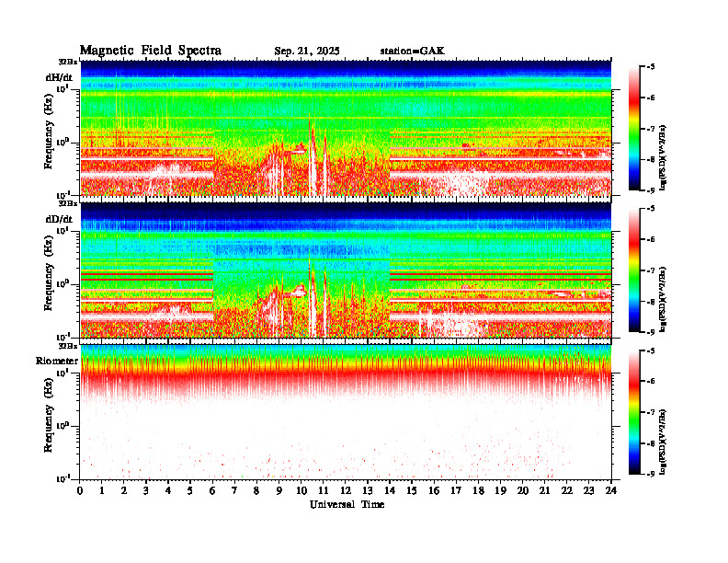
Task: Click the '-5' value on dH/dt color bar
Action: (x=651, y=67)
